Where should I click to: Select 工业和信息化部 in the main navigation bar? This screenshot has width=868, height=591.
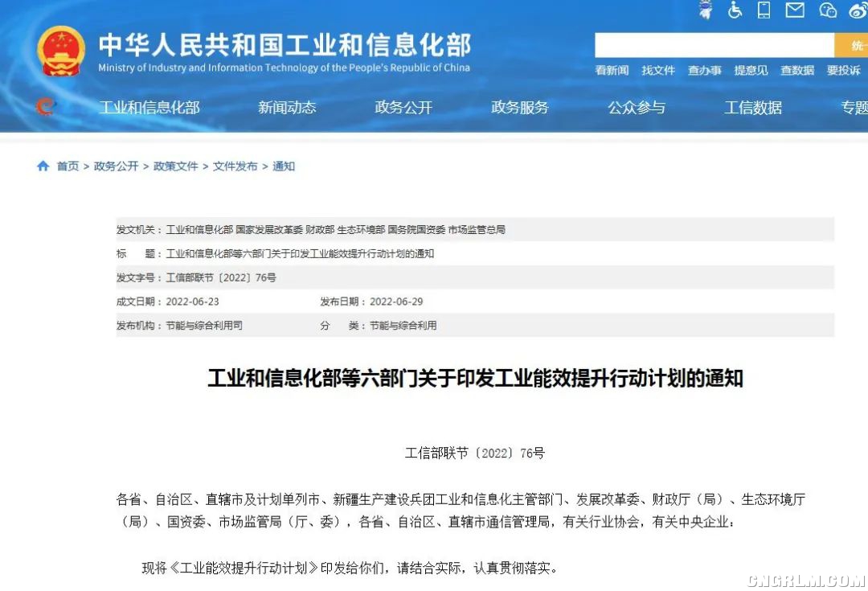coord(149,108)
